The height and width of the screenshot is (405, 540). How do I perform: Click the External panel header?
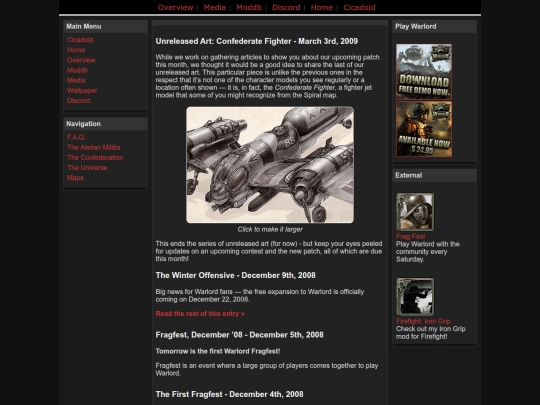coord(434,175)
